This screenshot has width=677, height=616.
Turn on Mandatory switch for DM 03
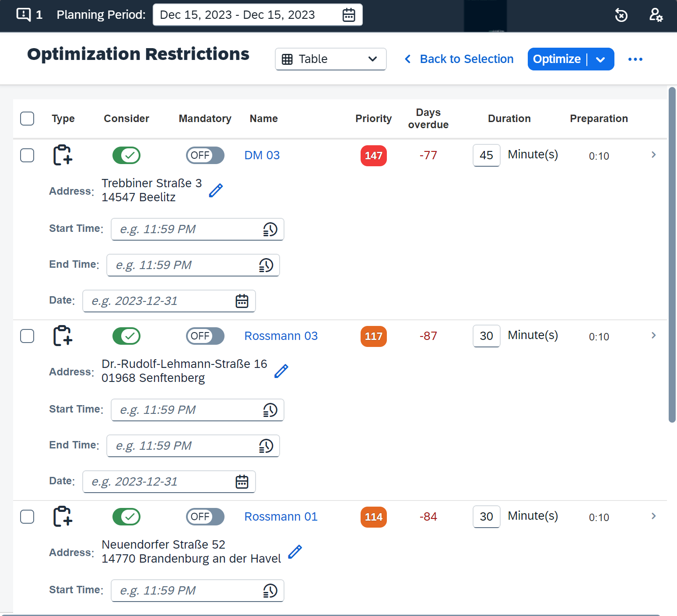coord(205,155)
